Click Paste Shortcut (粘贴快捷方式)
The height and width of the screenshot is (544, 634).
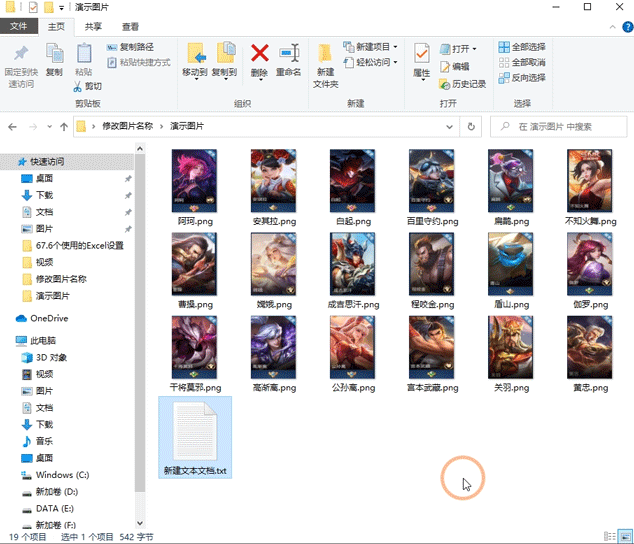[x=139, y=62]
